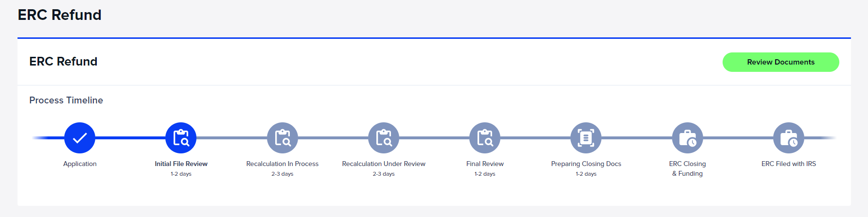Select the Initial File Review step icon
The width and height of the screenshot is (868, 217).
(x=181, y=138)
